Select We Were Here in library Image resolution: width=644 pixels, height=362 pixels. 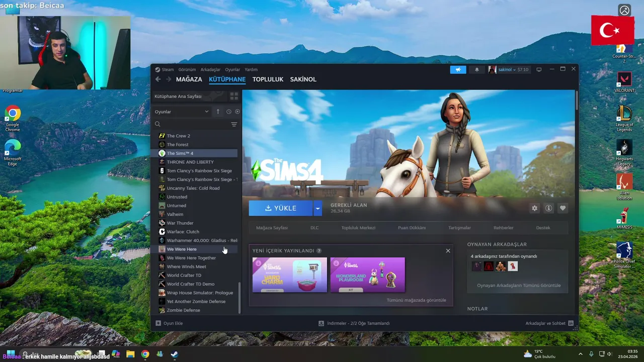tap(195, 249)
